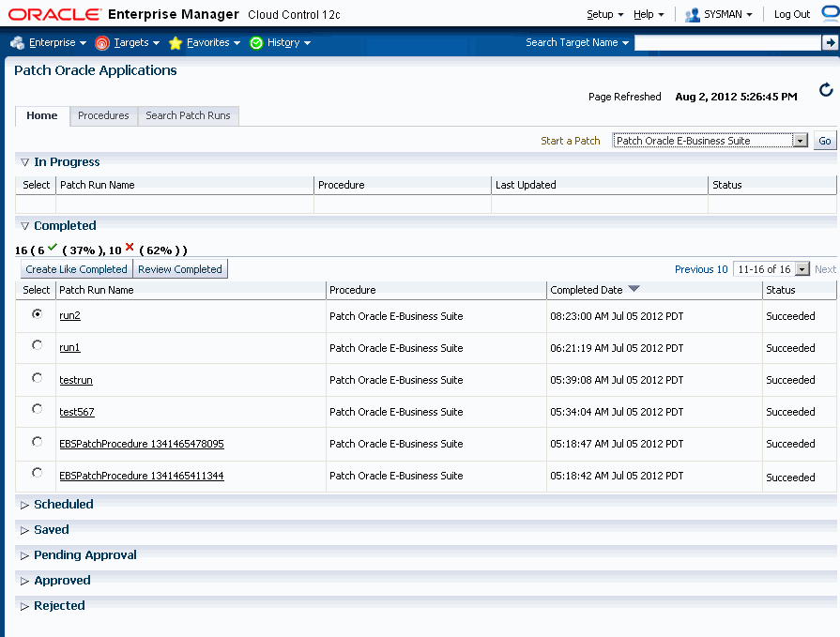840x637 pixels.
Task: Click the Oracle logo
Action: [54, 14]
